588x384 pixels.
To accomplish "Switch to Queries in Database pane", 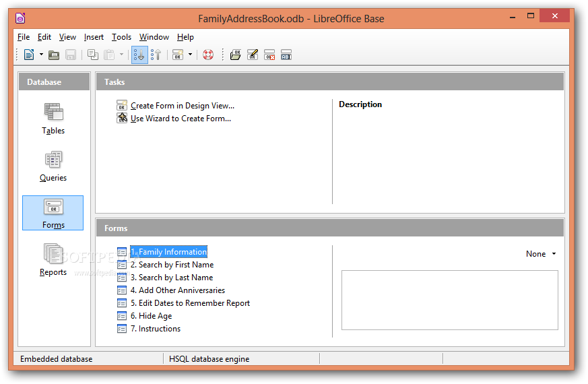I will (x=53, y=166).
